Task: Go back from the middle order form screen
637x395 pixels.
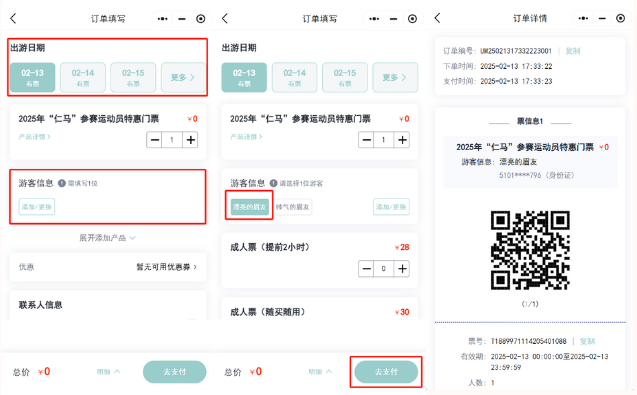Action: coord(225,18)
